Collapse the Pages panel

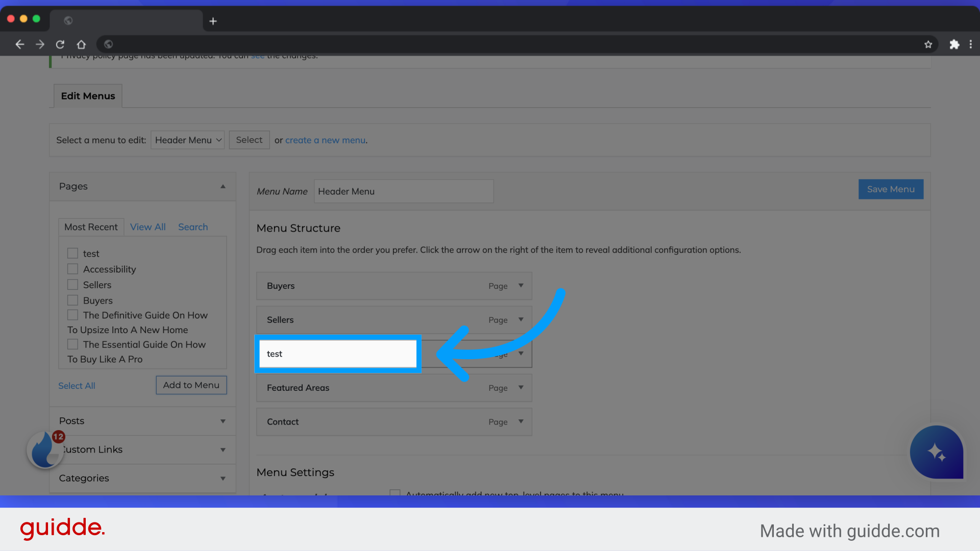(223, 186)
